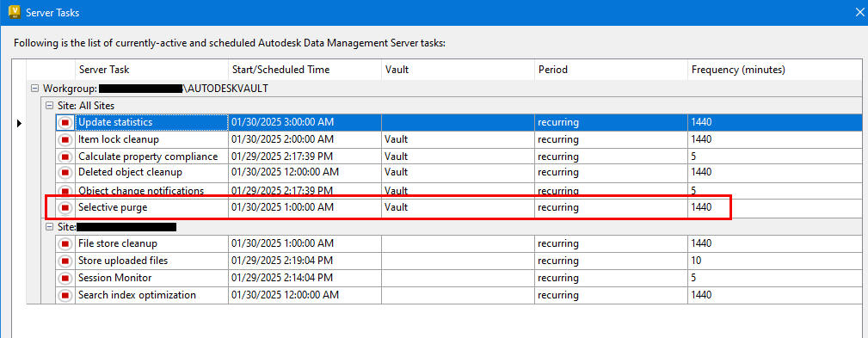Click the Vault app icon in title bar

tap(15, 12)
